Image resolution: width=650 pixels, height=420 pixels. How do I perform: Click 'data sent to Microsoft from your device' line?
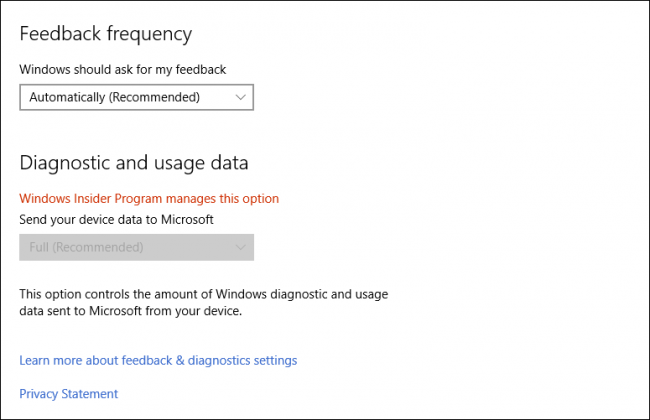[x=130, y=311]
